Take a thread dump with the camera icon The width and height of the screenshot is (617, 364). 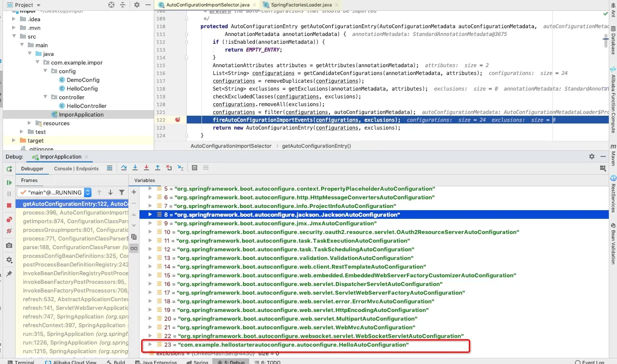click(x=9, y=245)
